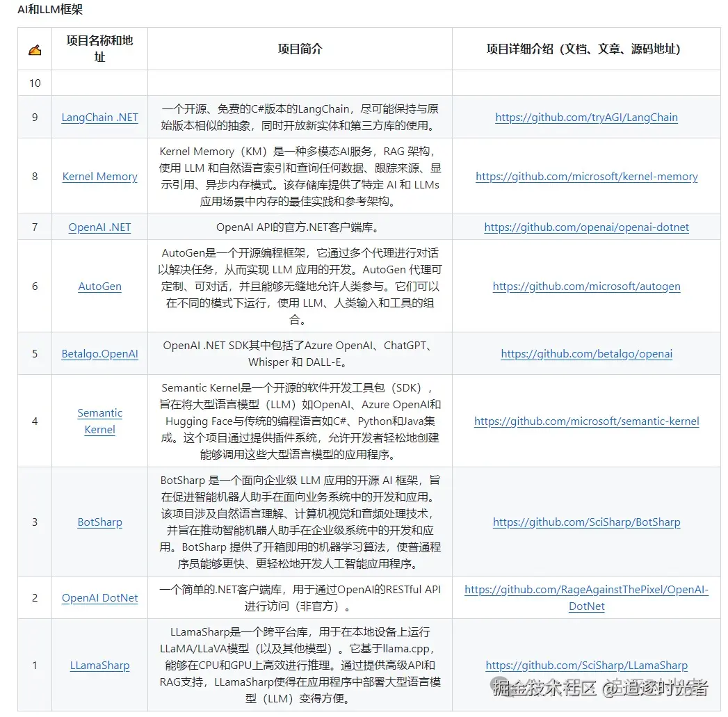Open the LLamaSharp project link
The height and width of the screenshot is (717, 728).
pyautogui.click(x=100, y=666)
